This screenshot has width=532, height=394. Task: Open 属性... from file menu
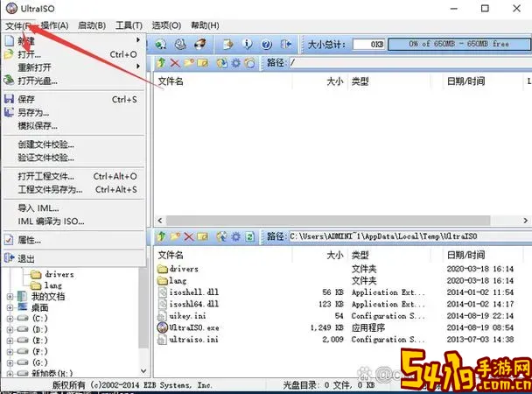click(x=73, y=240)
